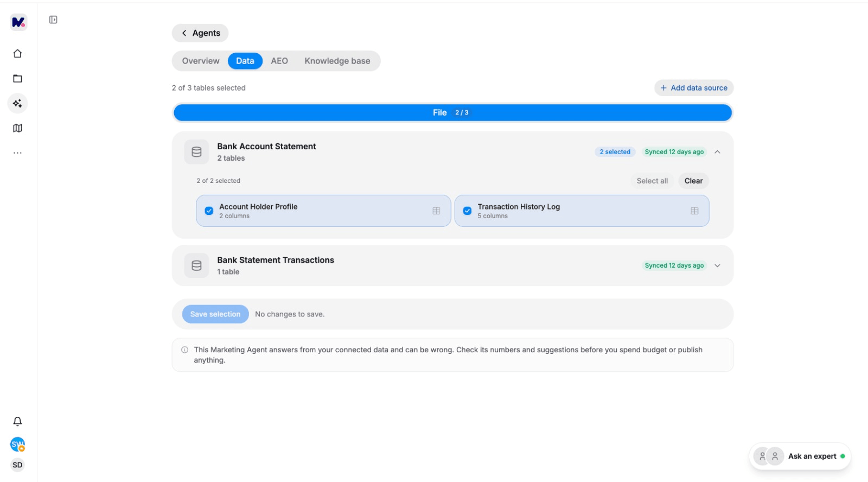This screenshot has height=482, width=868.
Task: Expand Bank Statement Transactions section
Action: click(x=717, y=265)
